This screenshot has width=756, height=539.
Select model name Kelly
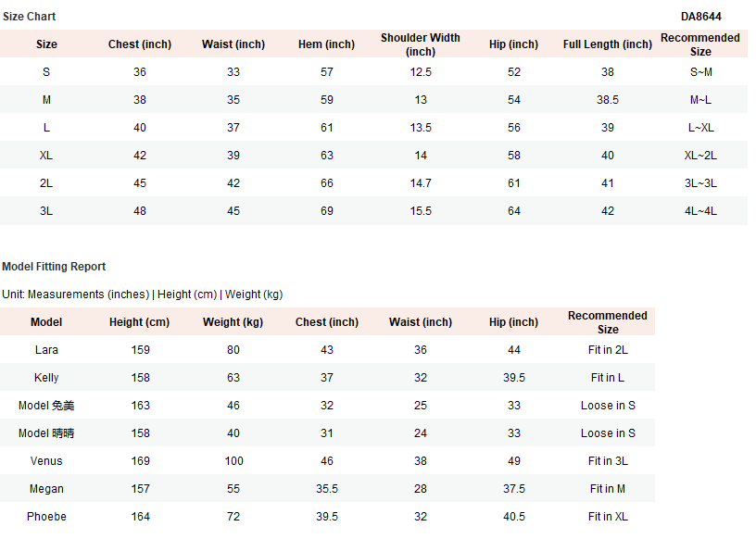[46, 378]
